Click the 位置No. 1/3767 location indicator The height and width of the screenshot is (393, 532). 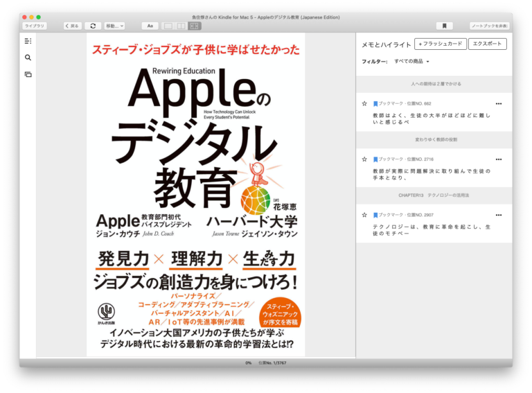(272, 363)
